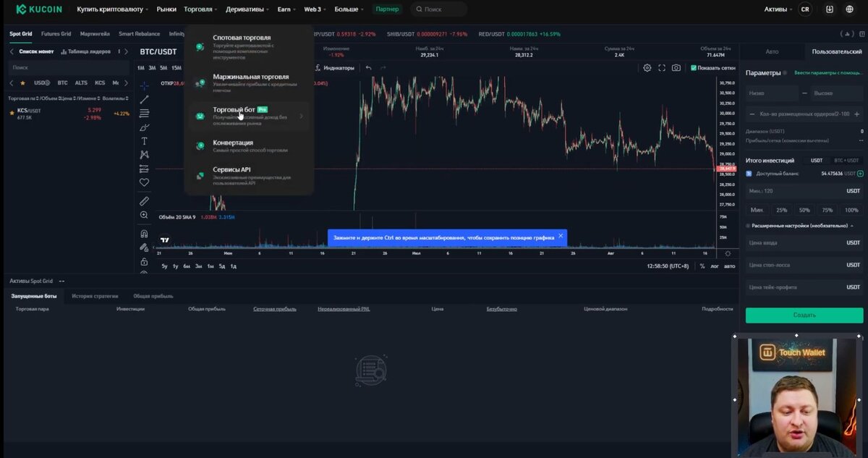Screen dimensions: 868x458
Task: Open the download app icon in header
Action: click(830, 9)
